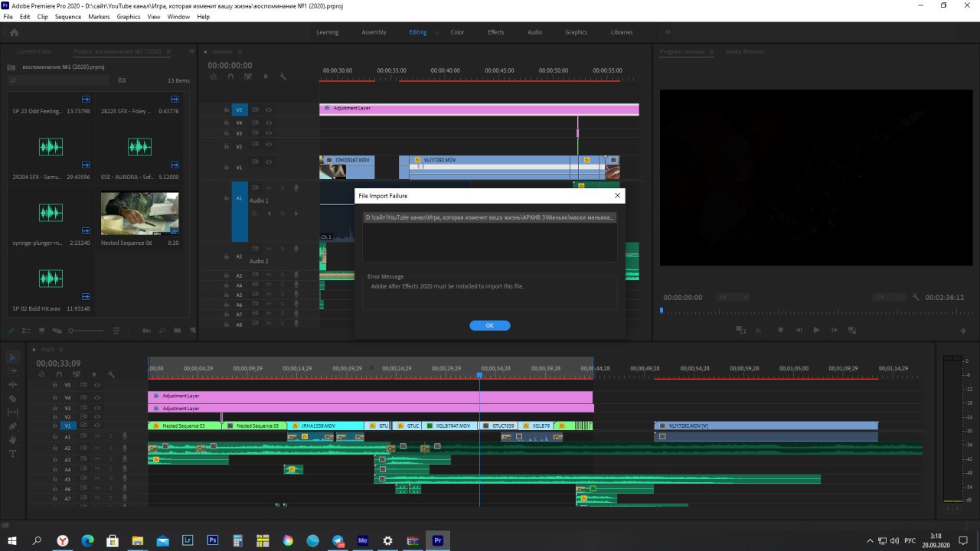Select the Selection tool in tools panel
980x551 pixels.
click(x=12, y=357)
